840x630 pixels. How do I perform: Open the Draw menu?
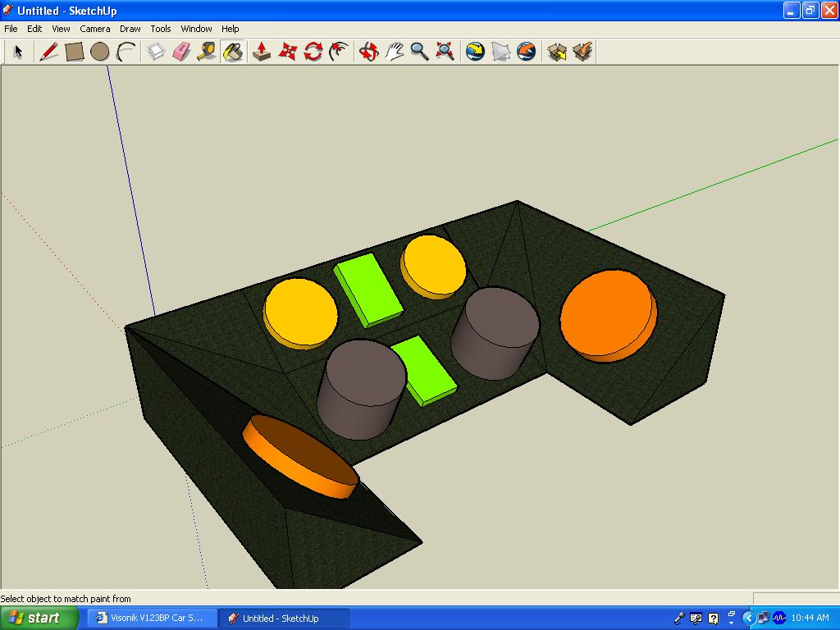point(130,29)
